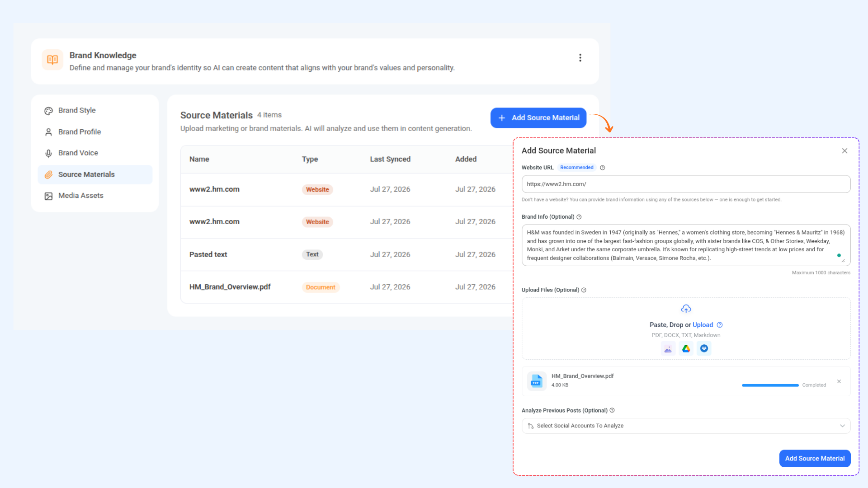868x488 pixels.
Task: Click the Name column header
Action: coord(199,159)
